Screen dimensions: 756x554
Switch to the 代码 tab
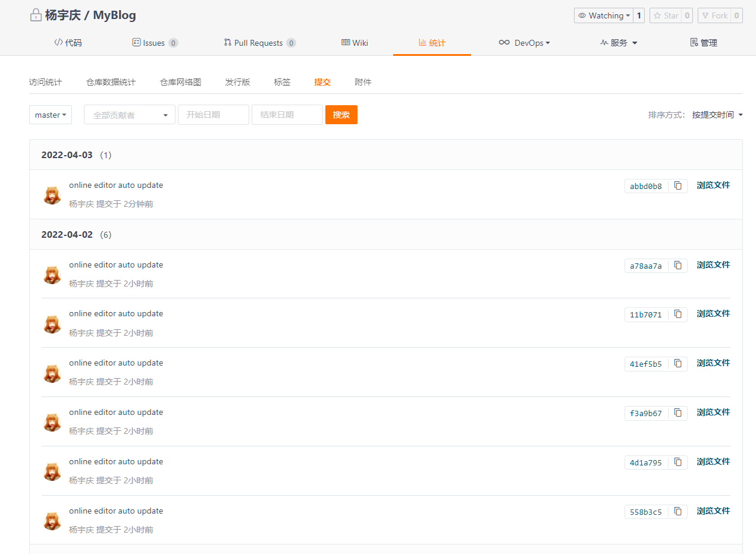(68, 43)
